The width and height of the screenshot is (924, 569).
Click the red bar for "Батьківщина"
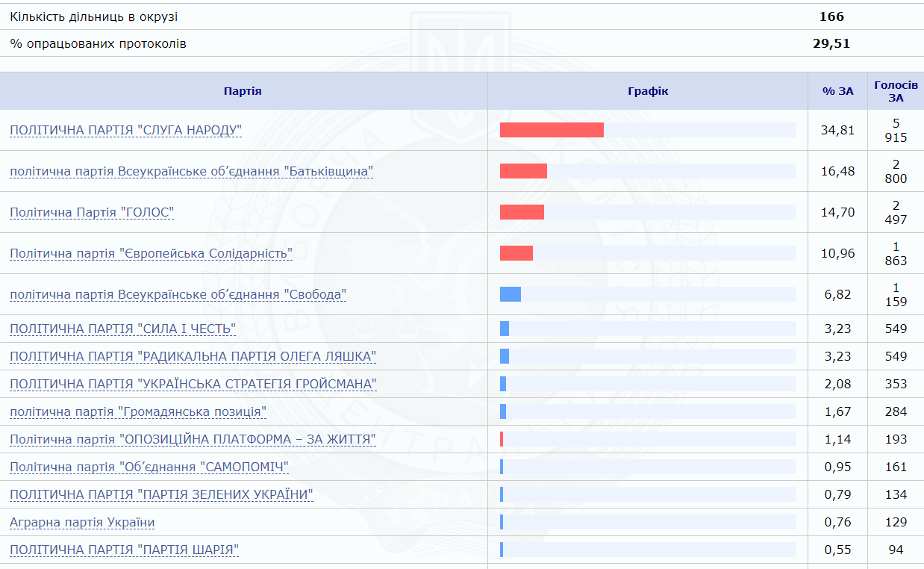[x=523, y=171]
